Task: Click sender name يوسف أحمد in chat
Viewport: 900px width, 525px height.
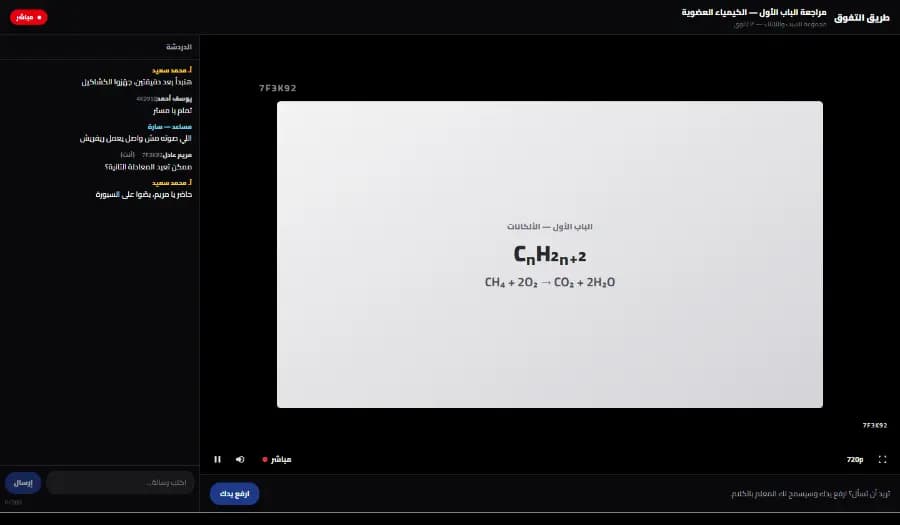Action: (x=174, y=98)
